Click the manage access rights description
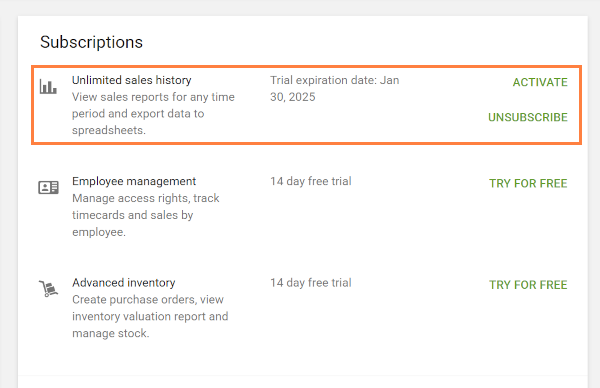Viewport: 600px width, 388px height. pyautogui.click(x=146, y=215)
